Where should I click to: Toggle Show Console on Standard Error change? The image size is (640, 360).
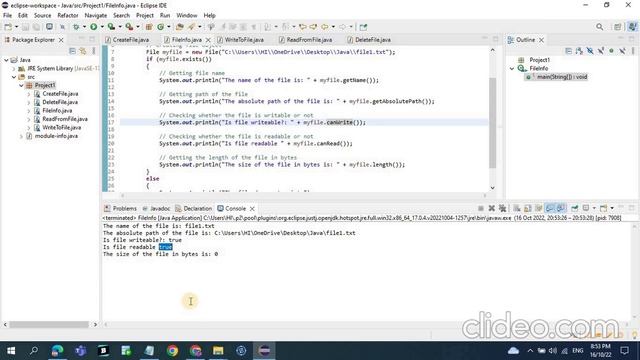click(561, 209)
